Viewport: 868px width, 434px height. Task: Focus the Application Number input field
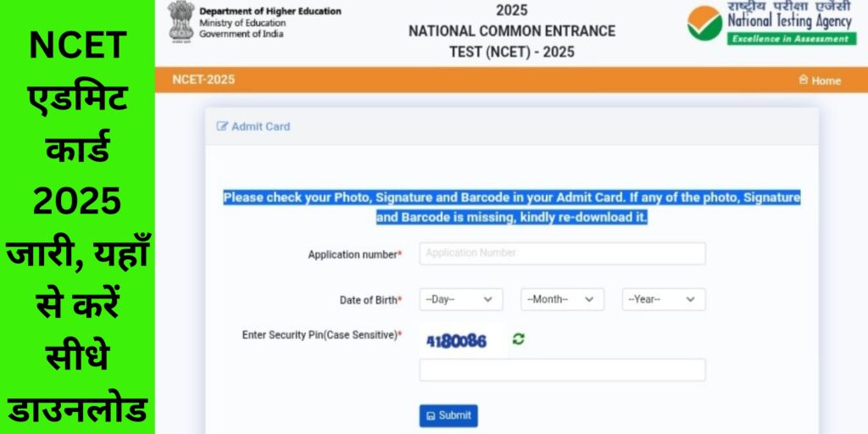[562, 253]
